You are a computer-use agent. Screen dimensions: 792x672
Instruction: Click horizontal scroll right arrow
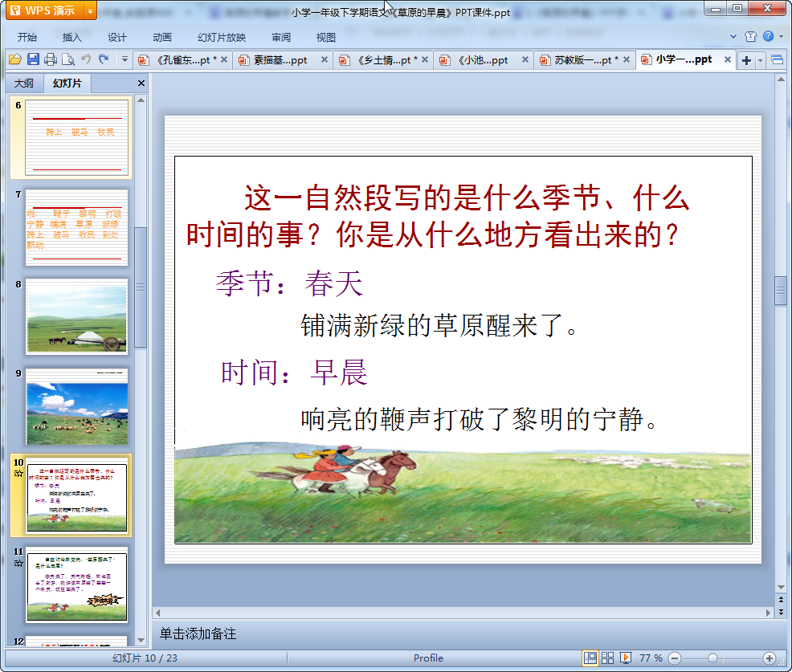click(768, 613)
